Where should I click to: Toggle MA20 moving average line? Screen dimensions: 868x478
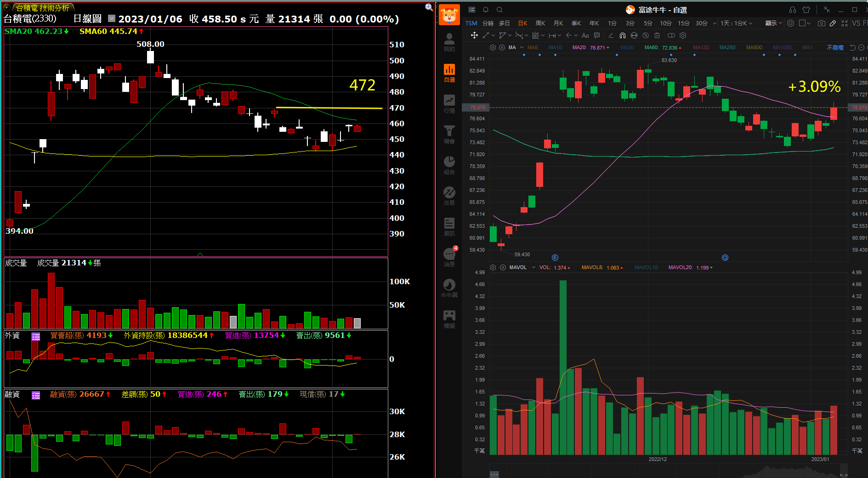coord(590,47)
